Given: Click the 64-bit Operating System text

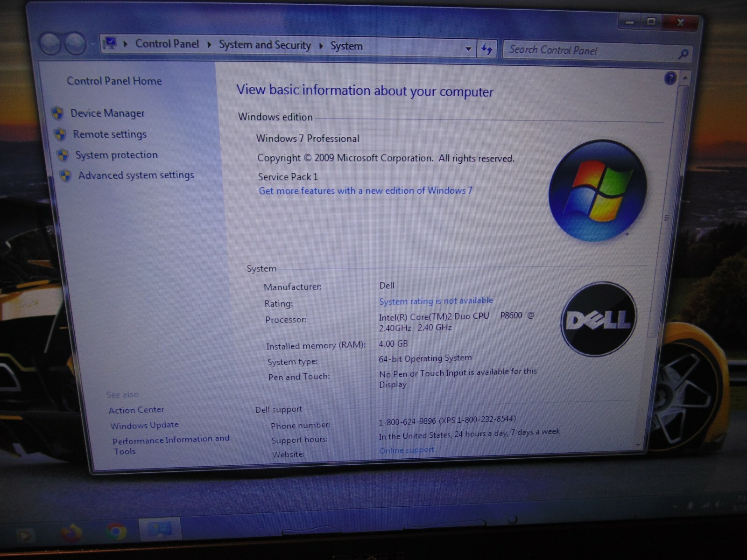Looking at the screenshot, I should pyautogui.click(x=425, y=358).
